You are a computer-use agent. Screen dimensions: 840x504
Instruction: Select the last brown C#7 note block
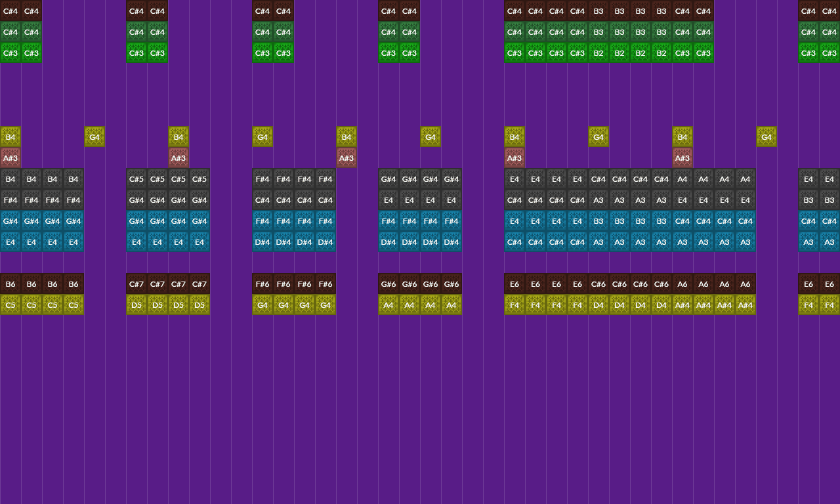tap(199, 284)
